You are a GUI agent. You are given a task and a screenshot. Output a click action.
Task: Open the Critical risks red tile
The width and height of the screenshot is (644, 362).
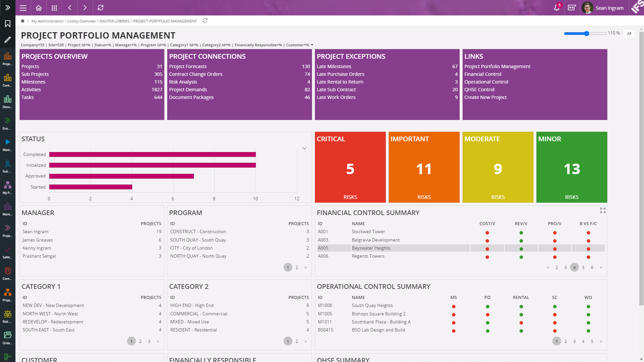pyautogui.click(x=350, y=167)
